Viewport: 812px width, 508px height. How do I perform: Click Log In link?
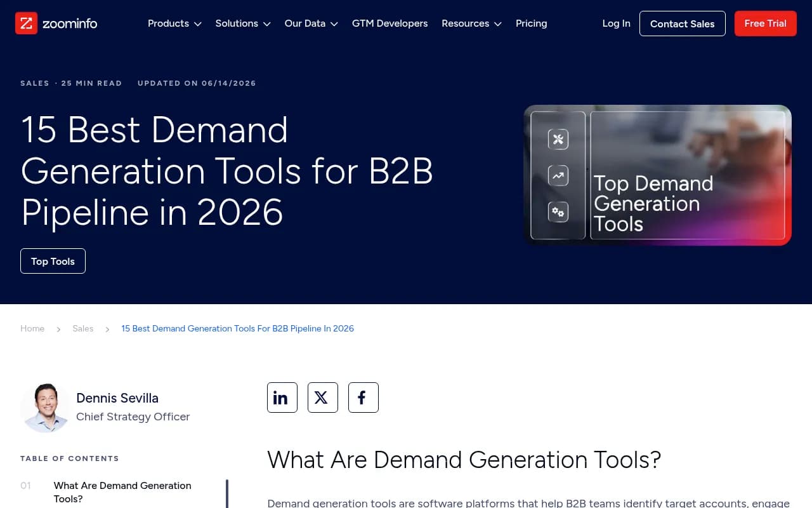coord(616,23)
